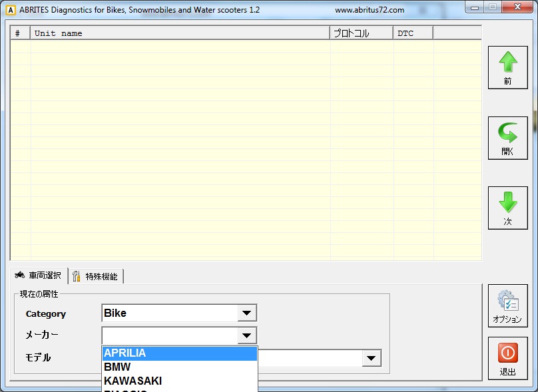Open the オプション settings button
The image size is (538, 392).
click(x=508, y=305)
